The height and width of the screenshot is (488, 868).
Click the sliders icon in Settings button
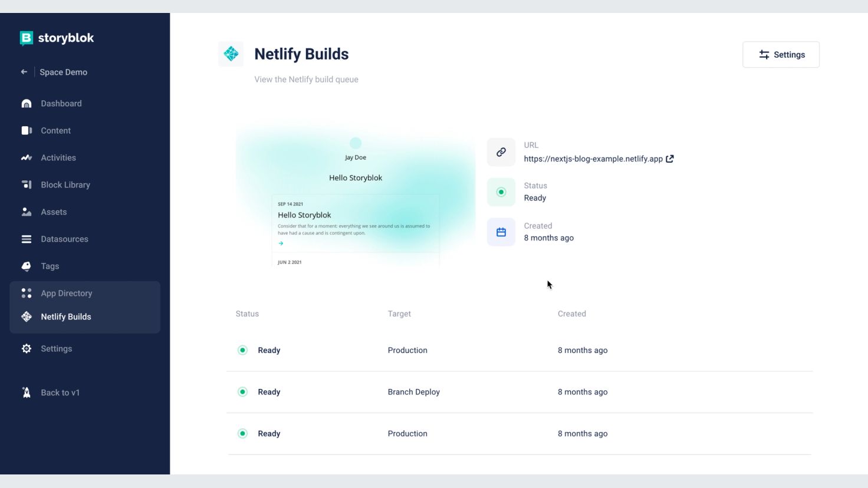point(764,54)
